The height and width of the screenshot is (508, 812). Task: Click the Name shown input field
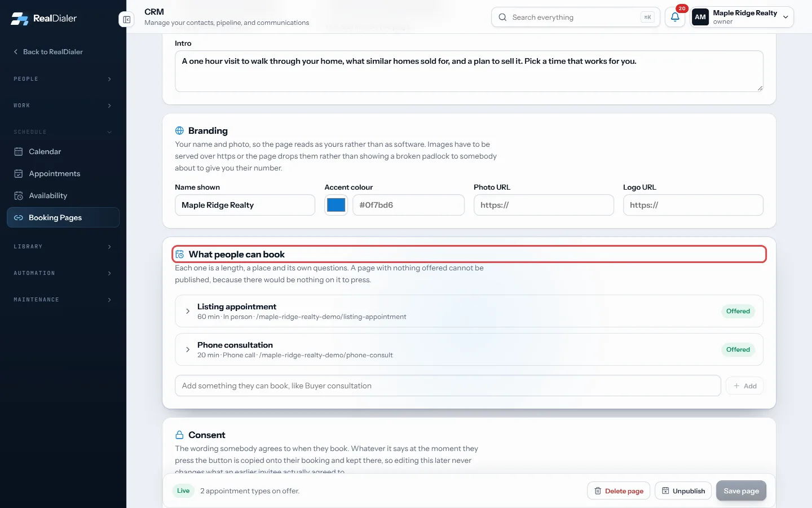click(x=245, y=205)
